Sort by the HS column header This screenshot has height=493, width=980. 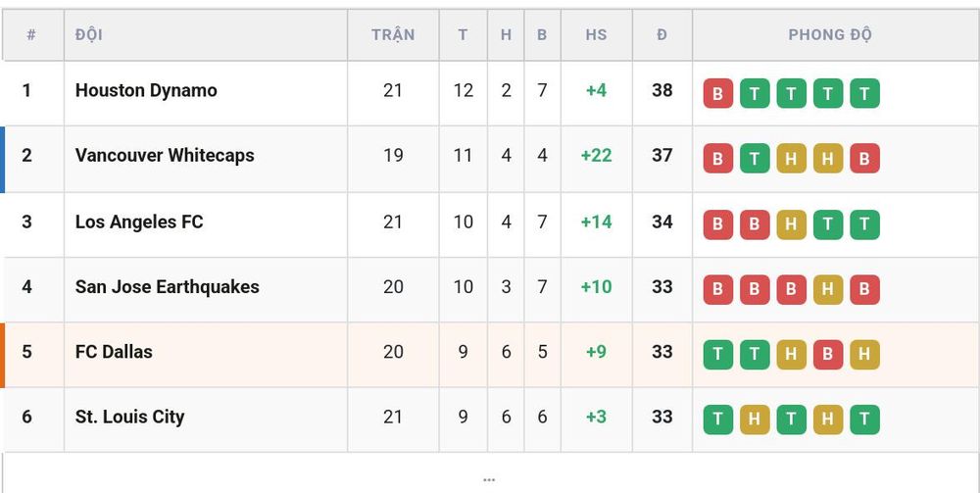coord(596,35)
